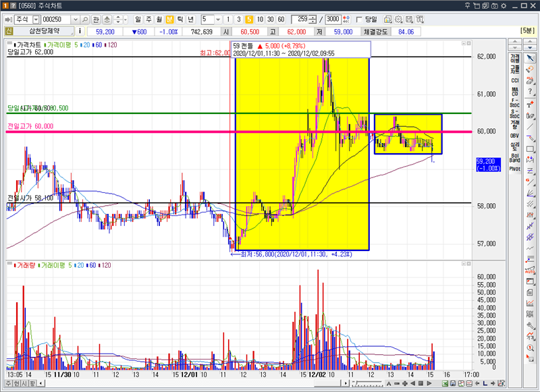Click the 주 tab at bottom left

[8, 383]
